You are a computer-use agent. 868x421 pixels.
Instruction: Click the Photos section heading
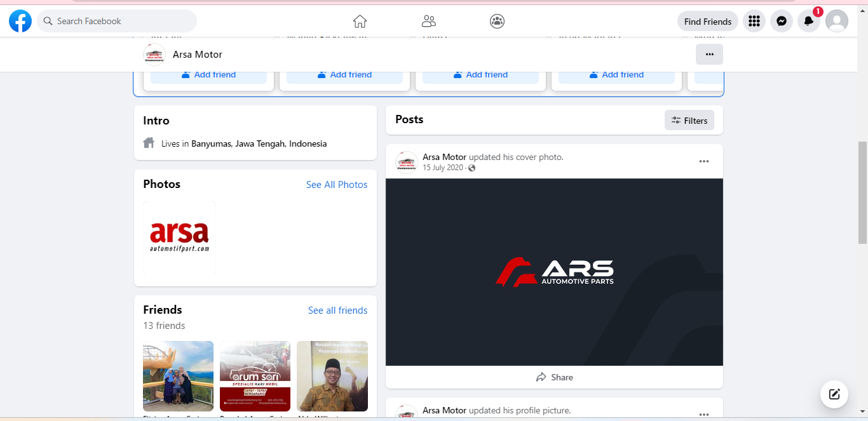[161, 184]
